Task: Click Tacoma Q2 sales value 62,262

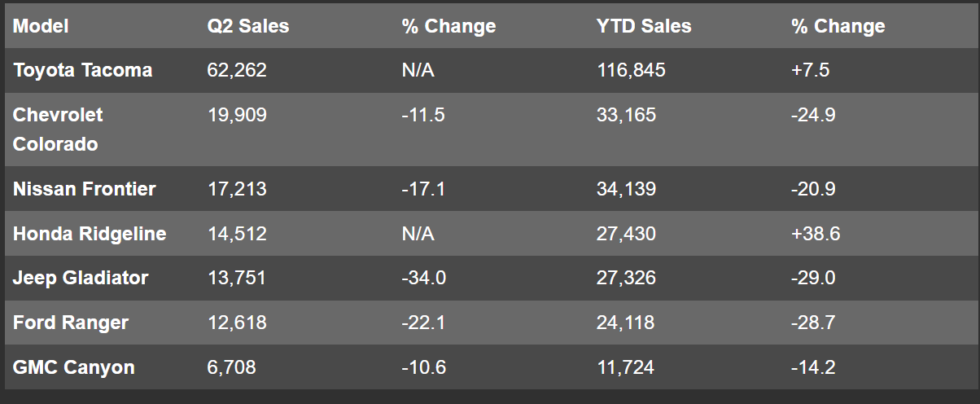Action: pos(237,70)
